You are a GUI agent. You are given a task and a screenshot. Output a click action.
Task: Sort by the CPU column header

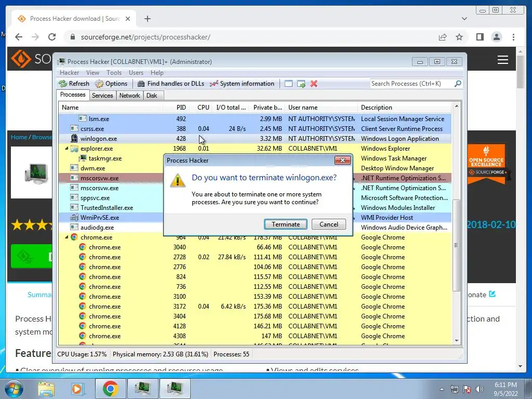pos(201,108)
